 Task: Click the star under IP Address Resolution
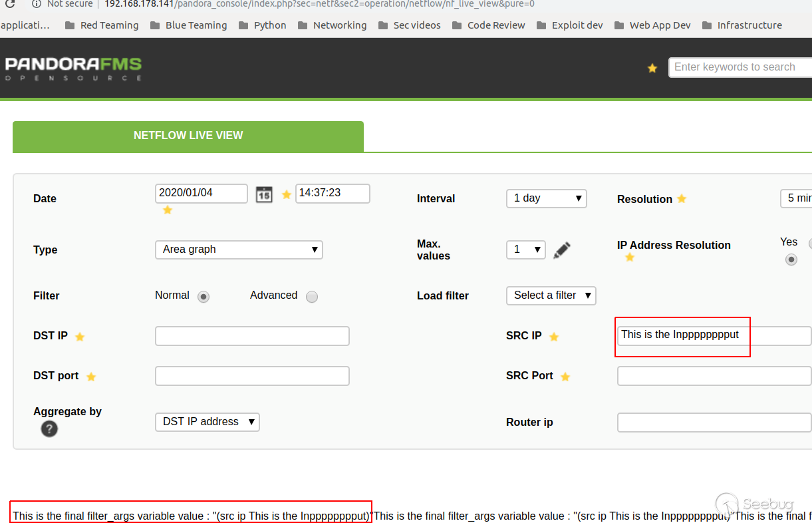[630, 257]
